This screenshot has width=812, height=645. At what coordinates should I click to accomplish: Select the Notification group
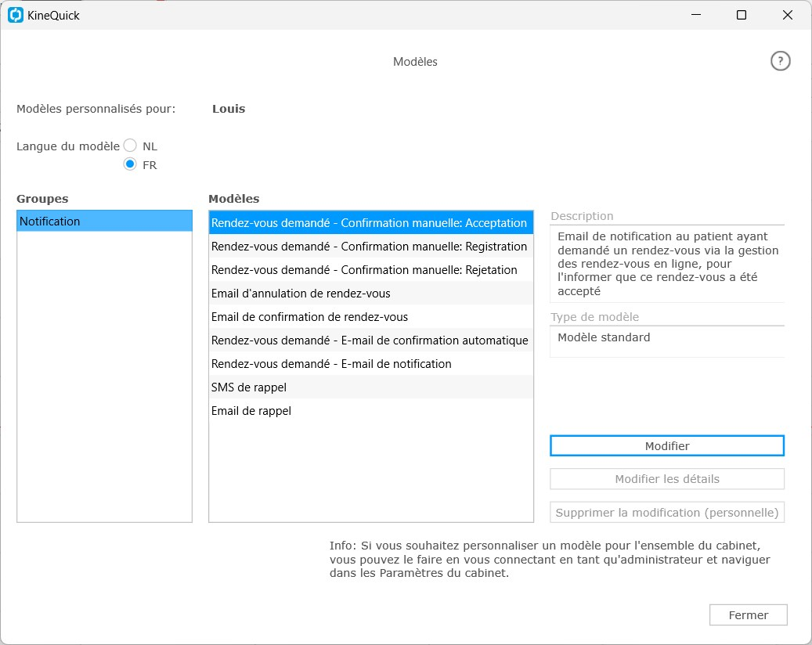point(105,221)
